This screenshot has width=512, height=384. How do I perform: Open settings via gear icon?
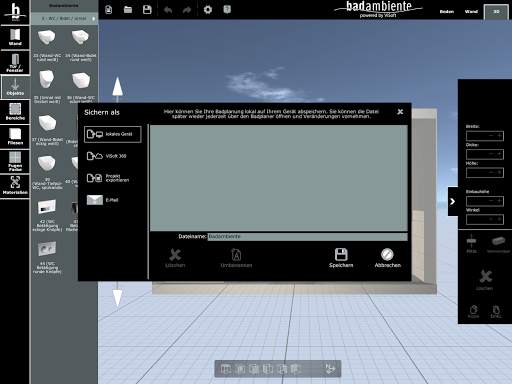click(208, 10)
